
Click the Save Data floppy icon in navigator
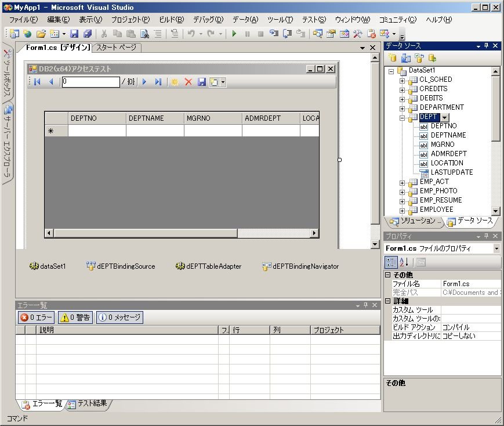[201, 82]
